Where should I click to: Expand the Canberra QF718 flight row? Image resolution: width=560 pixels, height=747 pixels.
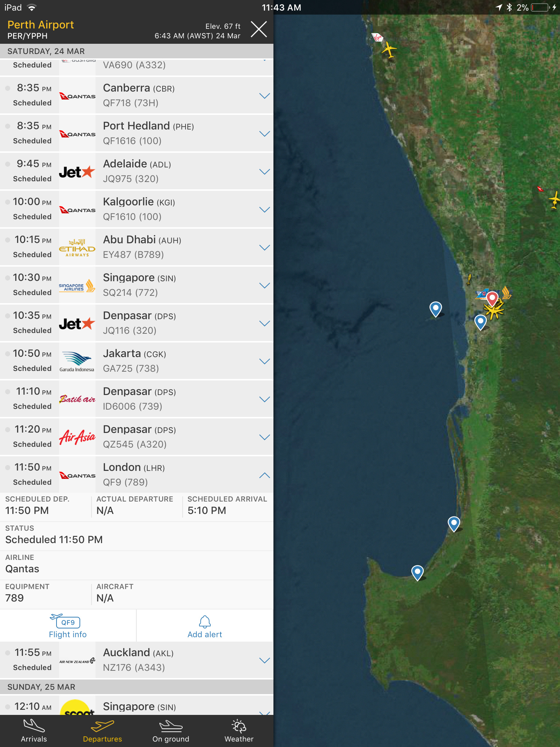click(264, 96)
